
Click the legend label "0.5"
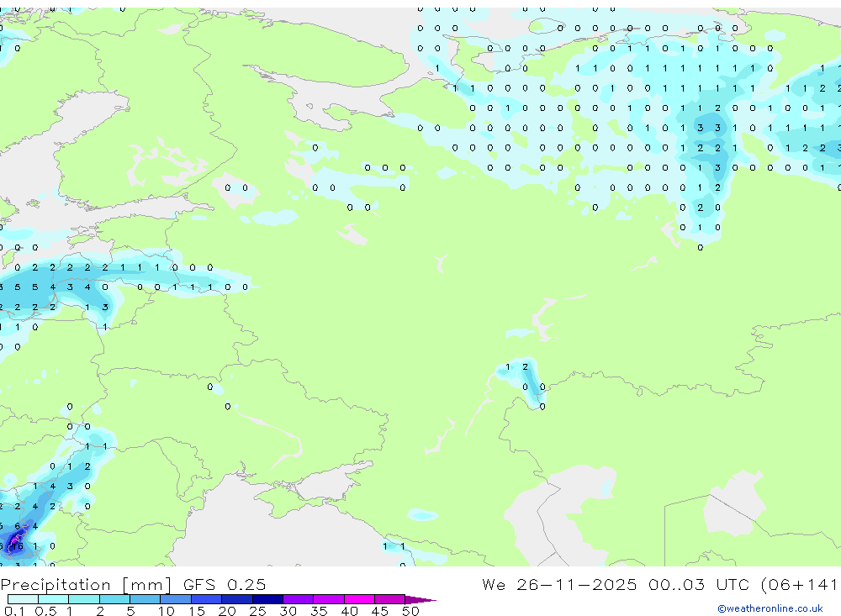(45, 611)
